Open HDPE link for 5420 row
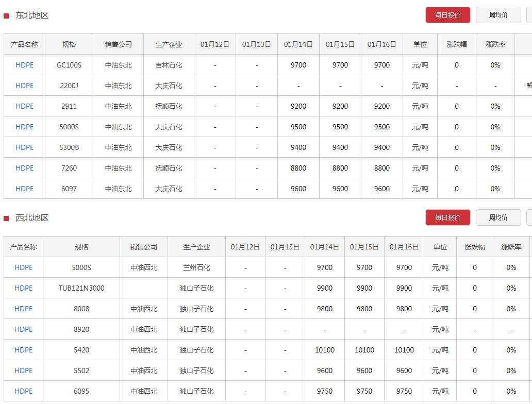The height and width of the screenshot is (404, 532). [x=23, y=350]
